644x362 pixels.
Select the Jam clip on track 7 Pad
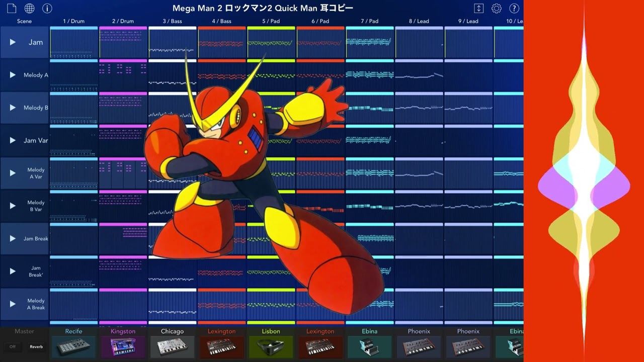[369, 42]
